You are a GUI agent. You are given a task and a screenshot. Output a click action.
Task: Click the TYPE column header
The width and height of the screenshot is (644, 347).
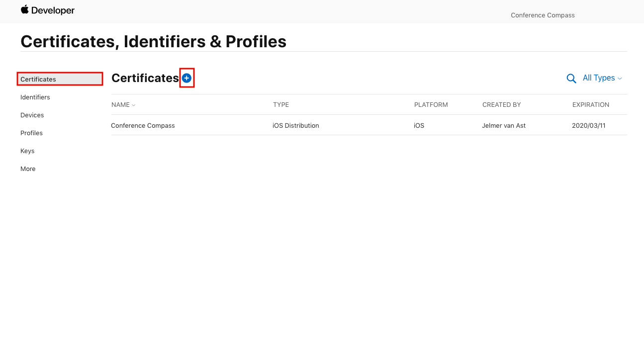coord(281,105)
